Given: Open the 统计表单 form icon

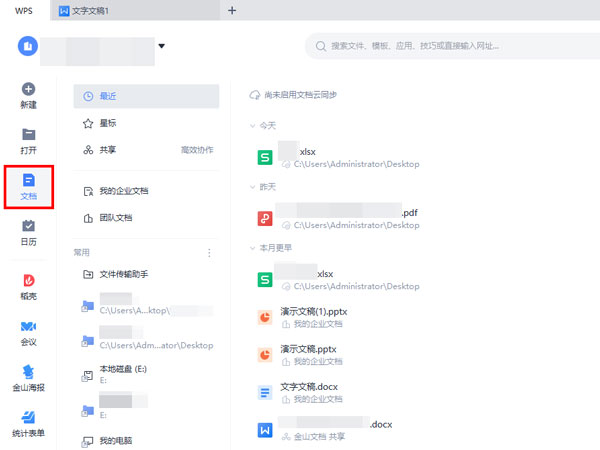Looking at the screenshot, I should 28,418.
